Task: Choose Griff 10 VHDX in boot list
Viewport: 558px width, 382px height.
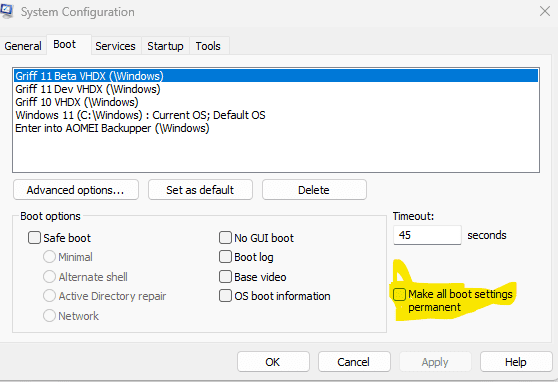Action: pyautogui.click(x=77, y=102)
